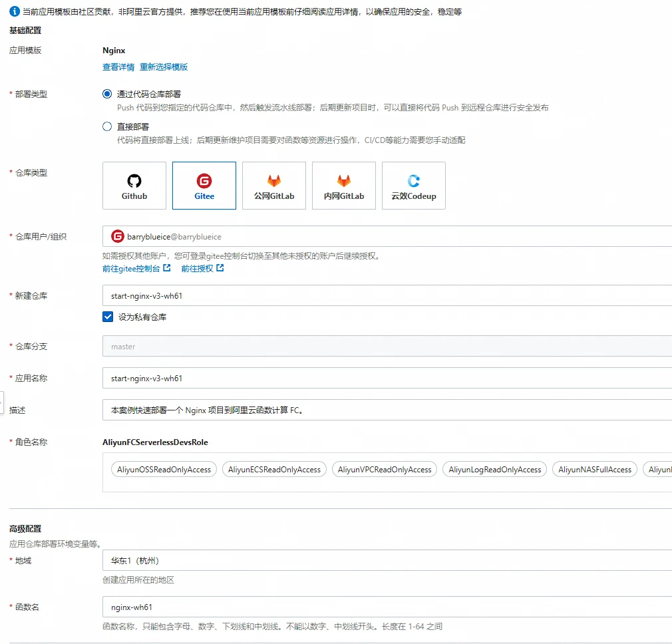Click AliyunNASFullAccess policy tag
Image resolution: width=672 pixels, height=644 pixels.
(x=595, y=470)
